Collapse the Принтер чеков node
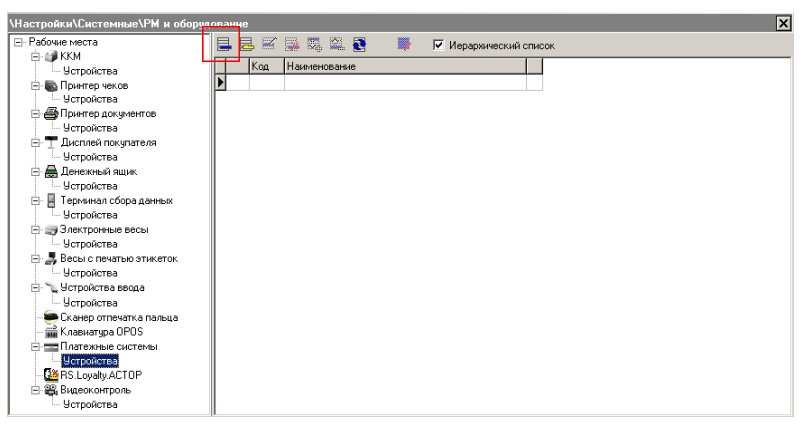 coord(36,86)
